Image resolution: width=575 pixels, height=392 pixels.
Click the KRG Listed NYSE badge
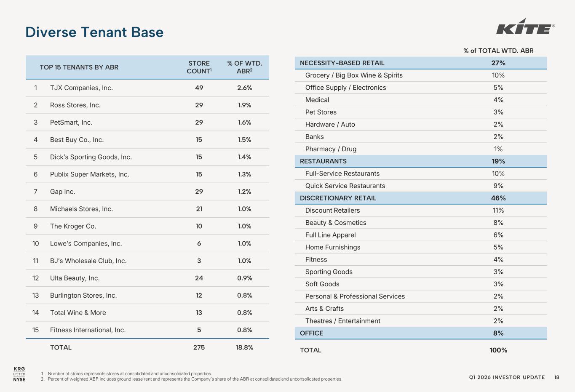[x=19, y=374]
